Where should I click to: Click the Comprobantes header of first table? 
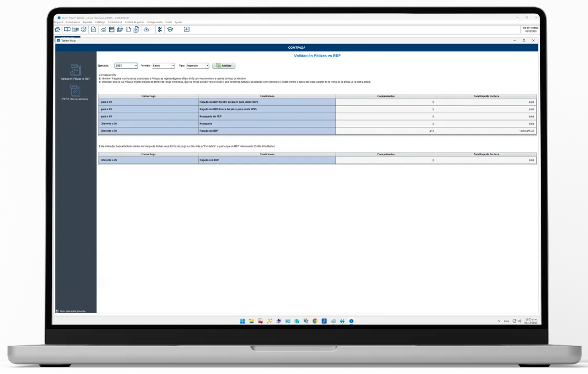click(386, 97)
